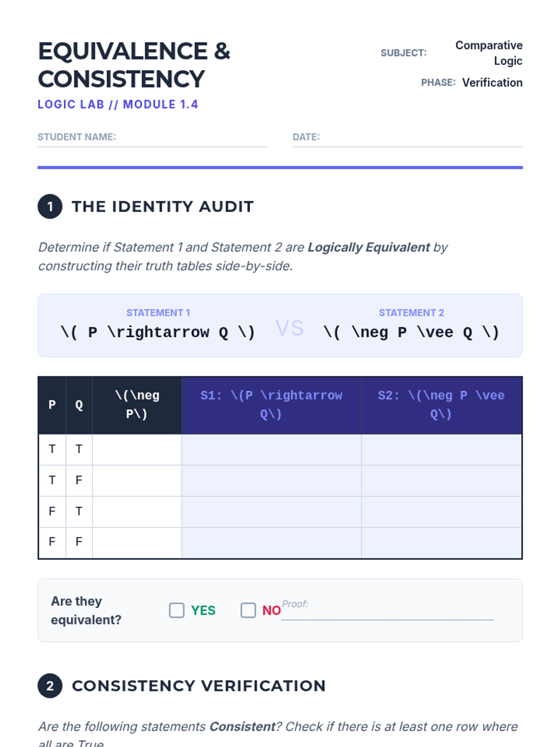Screen dimensions: 560x747
Task: Click the S1 P rightarrow Q column header
Action: [271, 405]
